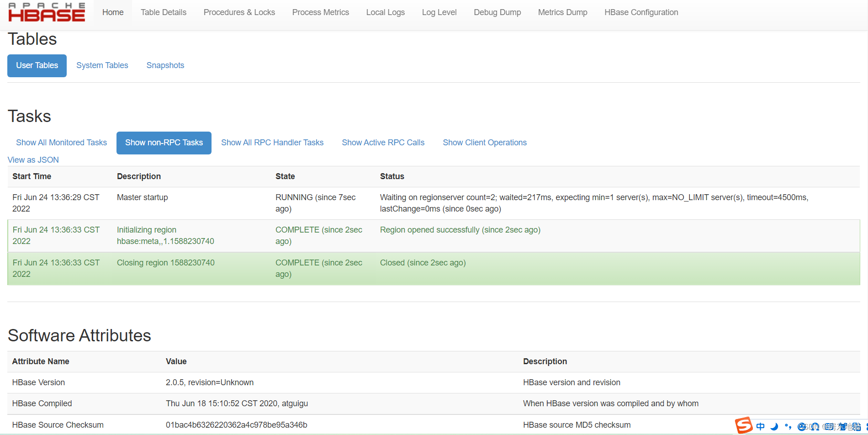Click the HBase Source Checksum attribute
Screen dimensions: 868x435
coord(58,425)
